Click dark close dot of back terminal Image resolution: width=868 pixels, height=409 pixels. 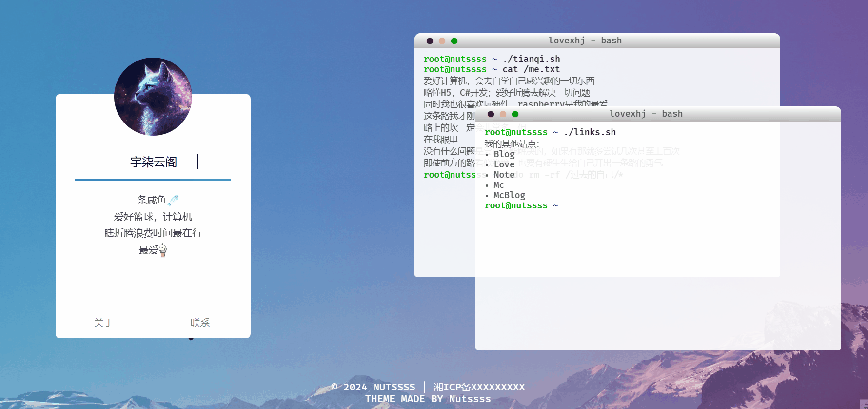pyautogui.click(x=430, y=41)
